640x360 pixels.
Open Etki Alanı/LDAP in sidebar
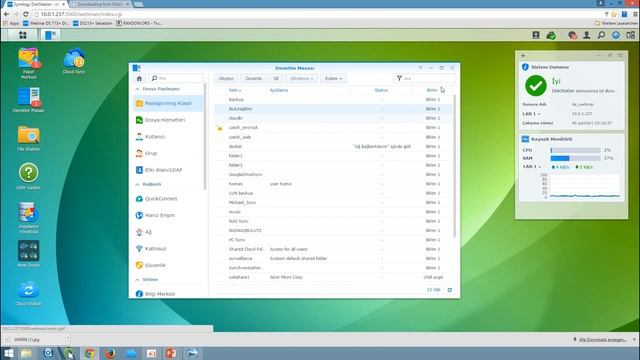coord(168,170)
